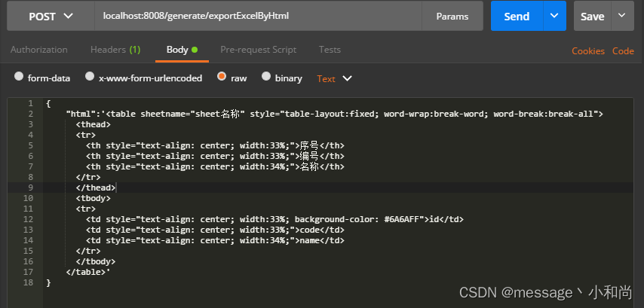The width and height of the screenshot is (644, 308).
Task: Send the request
Action: [x=517, y=17]
